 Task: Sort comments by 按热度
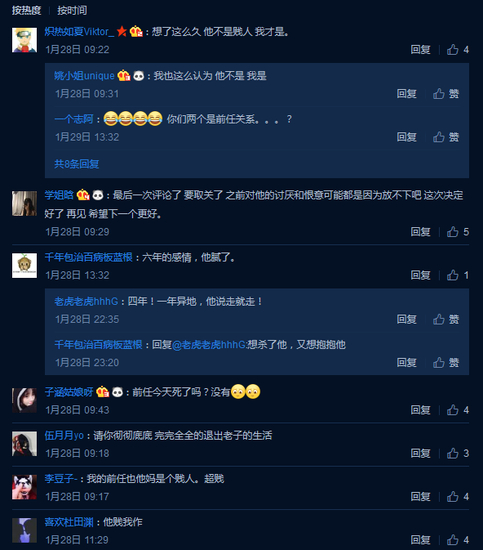tap(26, 11)
